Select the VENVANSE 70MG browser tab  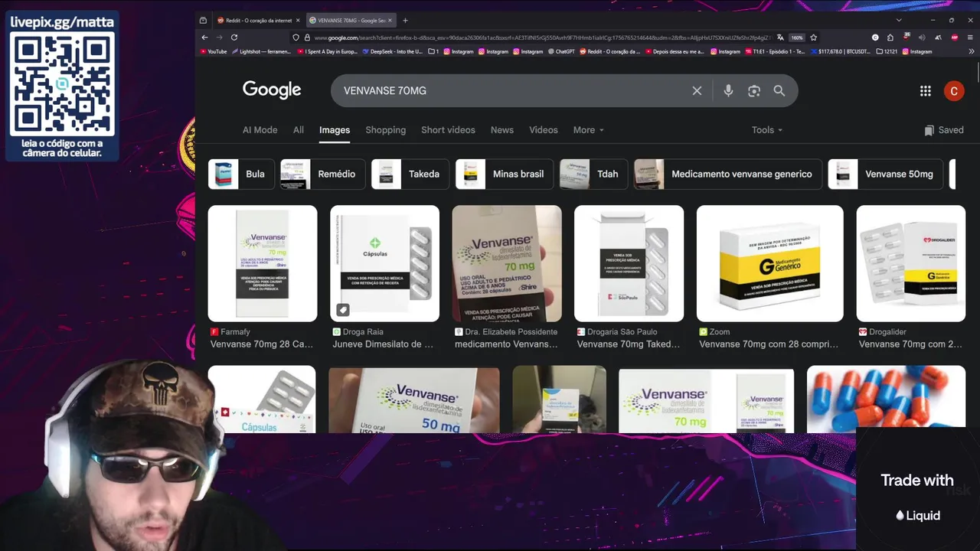351,21
